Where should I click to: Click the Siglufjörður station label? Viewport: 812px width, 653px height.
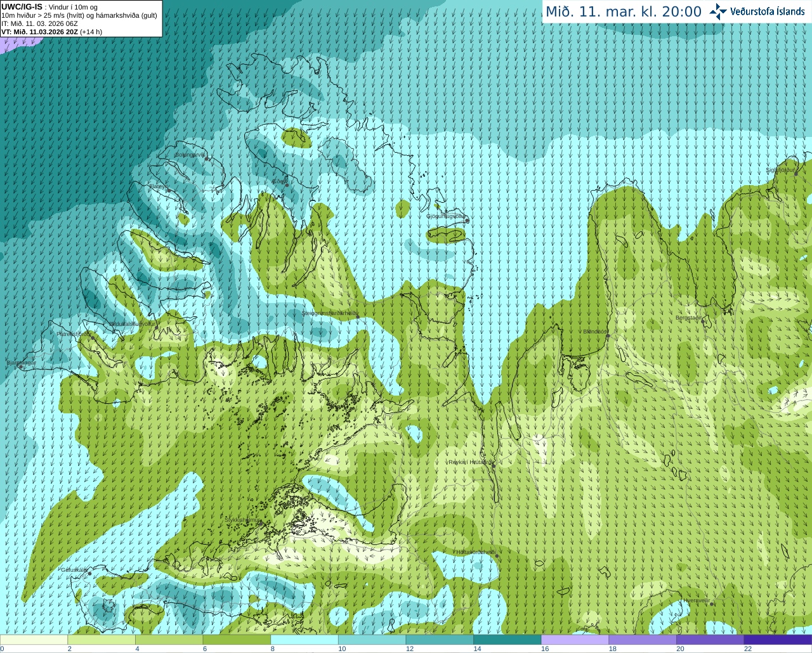click(x=780, y=170)
